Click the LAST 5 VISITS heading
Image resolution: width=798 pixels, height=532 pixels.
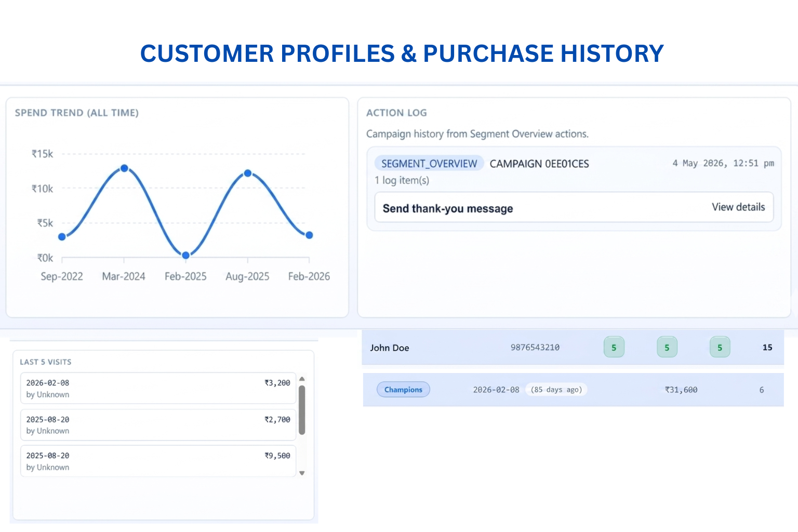click(x=46, y=362)
